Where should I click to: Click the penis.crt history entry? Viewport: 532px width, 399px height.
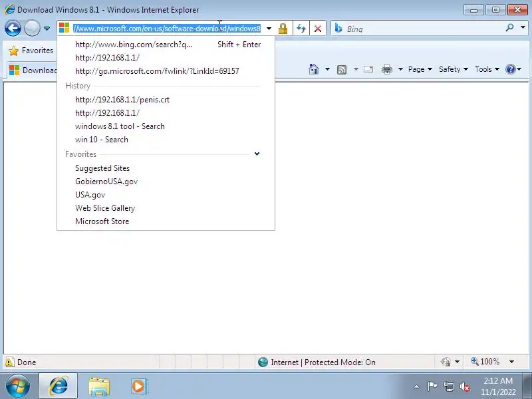click(x=166, y=100)
